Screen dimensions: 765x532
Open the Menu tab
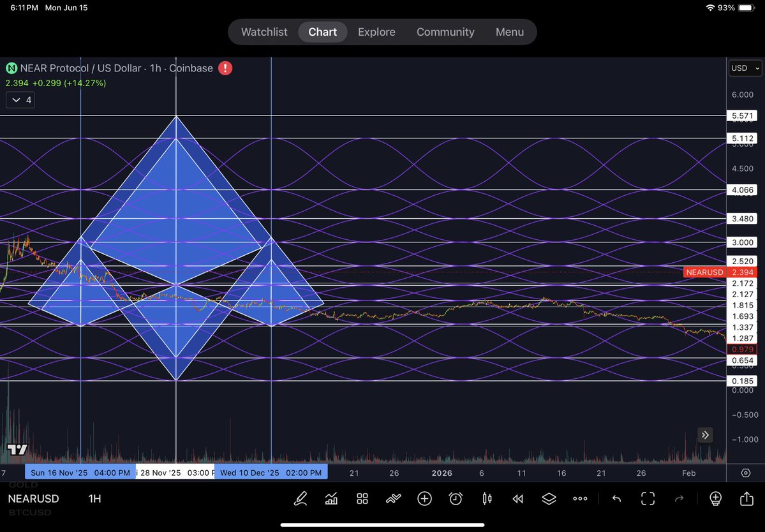click(510, 32)
